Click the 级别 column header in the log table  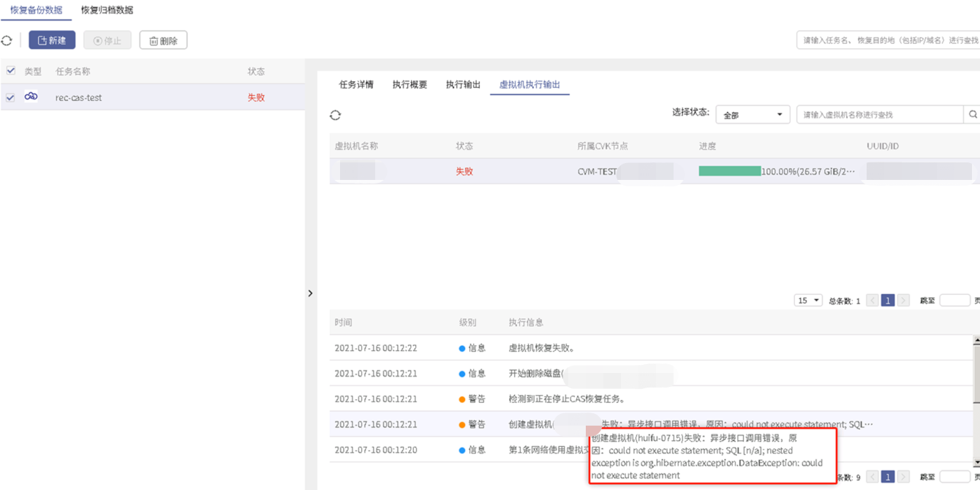pos(467,323)
